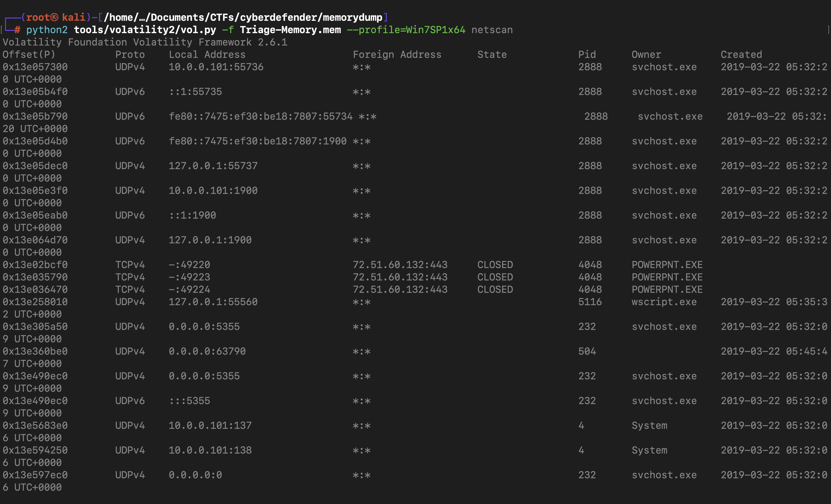Screen dimensions: 831x504
Task: Click '--profile=Win7SP1x64' argument in command
Action: pyautogui.click(x=406, y=30)
